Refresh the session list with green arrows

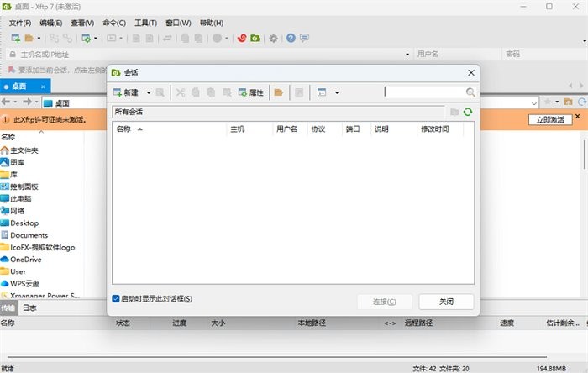468,112
